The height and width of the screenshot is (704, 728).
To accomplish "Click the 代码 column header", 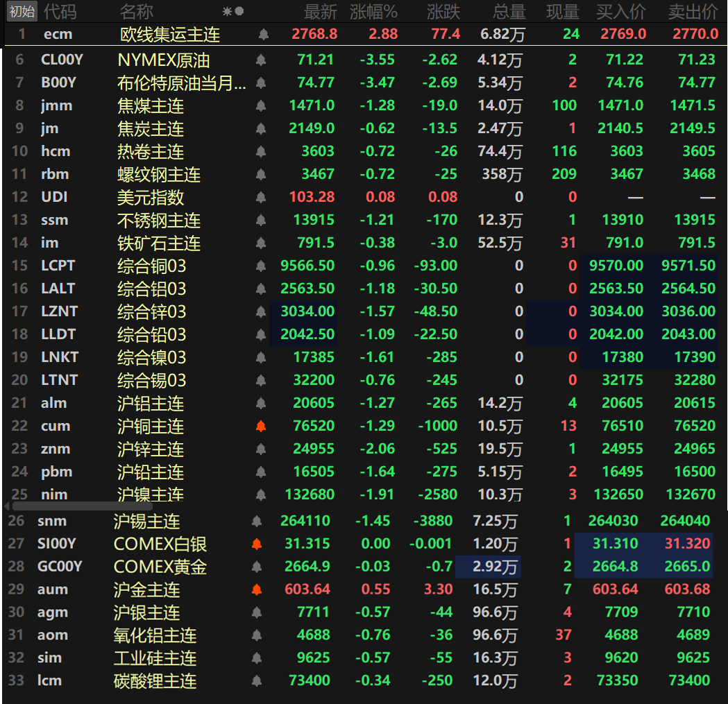I will (60, 12).
